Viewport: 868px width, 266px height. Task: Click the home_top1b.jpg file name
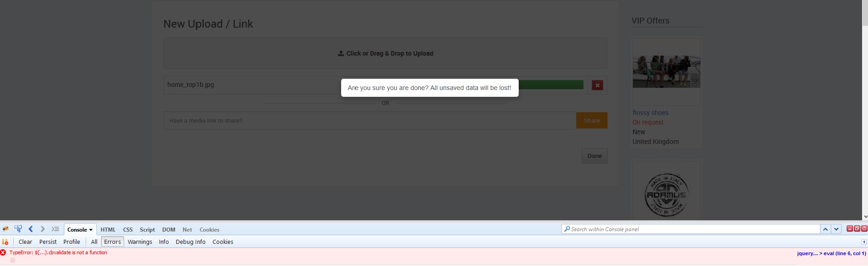191,85
